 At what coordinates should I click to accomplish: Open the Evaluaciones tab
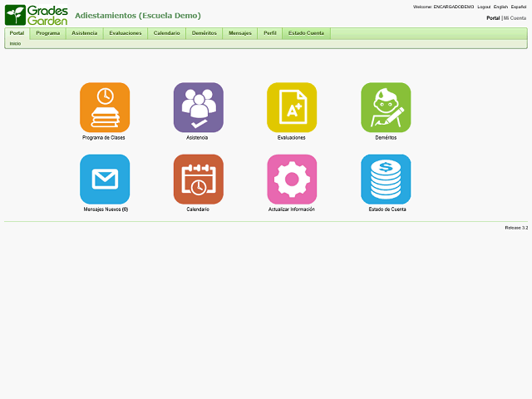point(126,33)
